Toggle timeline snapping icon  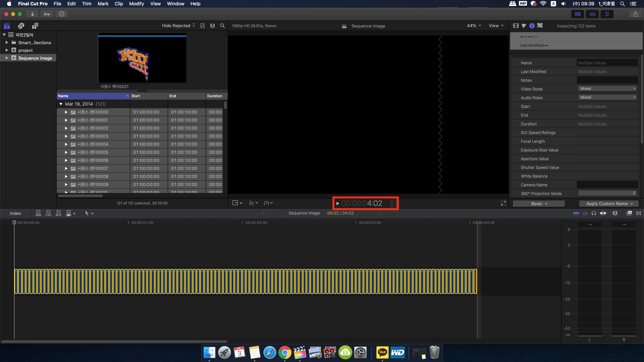click(603, 213)
